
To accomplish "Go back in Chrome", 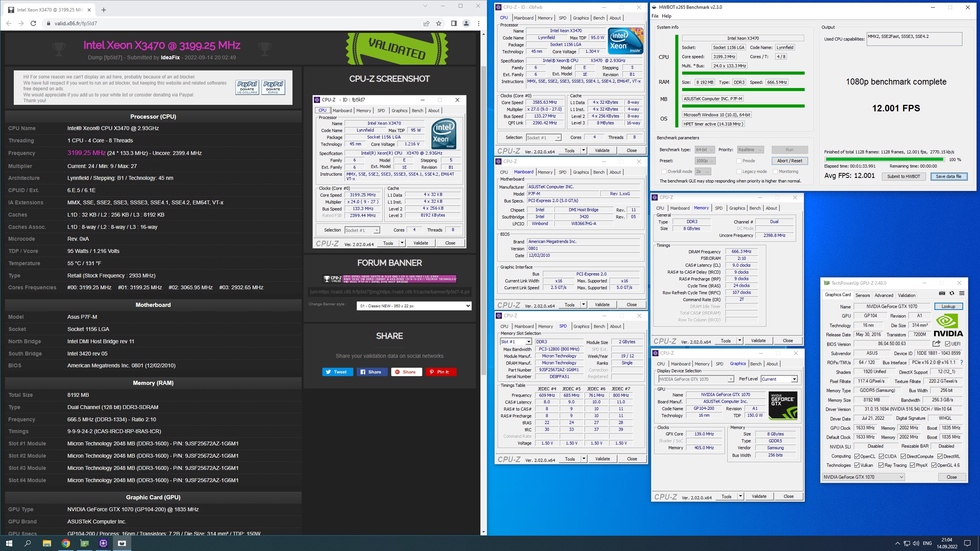I will (9, 23).
